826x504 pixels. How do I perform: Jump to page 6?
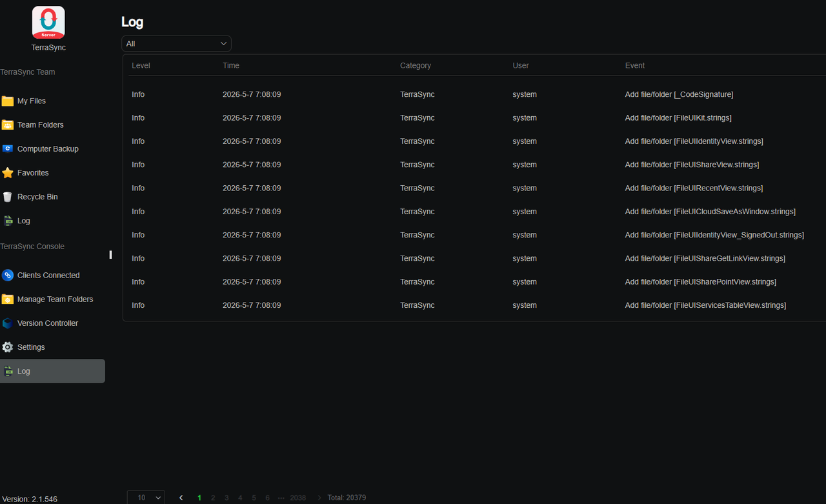pos(267,498)
